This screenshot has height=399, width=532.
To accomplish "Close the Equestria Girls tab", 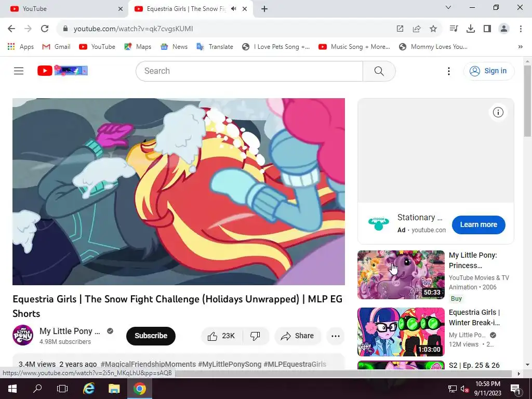I will pyautogui.click(x=245, y=9).
